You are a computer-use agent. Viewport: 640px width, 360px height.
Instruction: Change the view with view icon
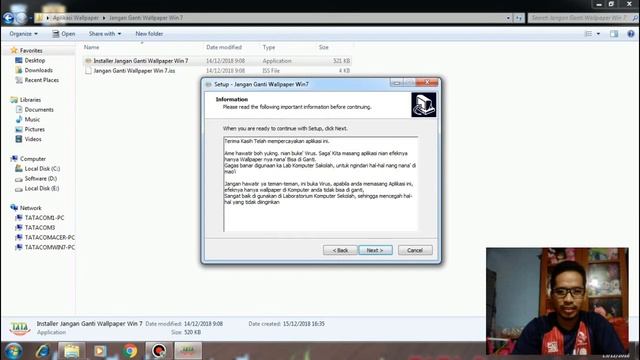[588, 34]
